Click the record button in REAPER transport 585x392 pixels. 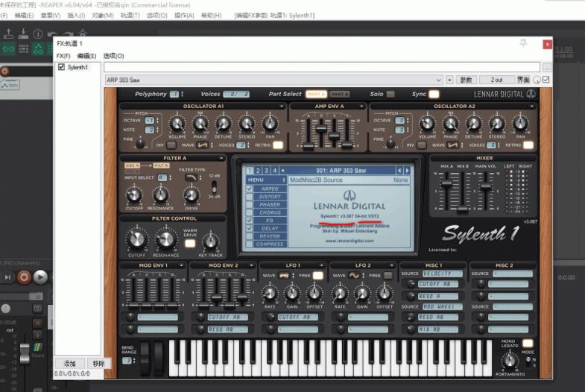point(25,277)
